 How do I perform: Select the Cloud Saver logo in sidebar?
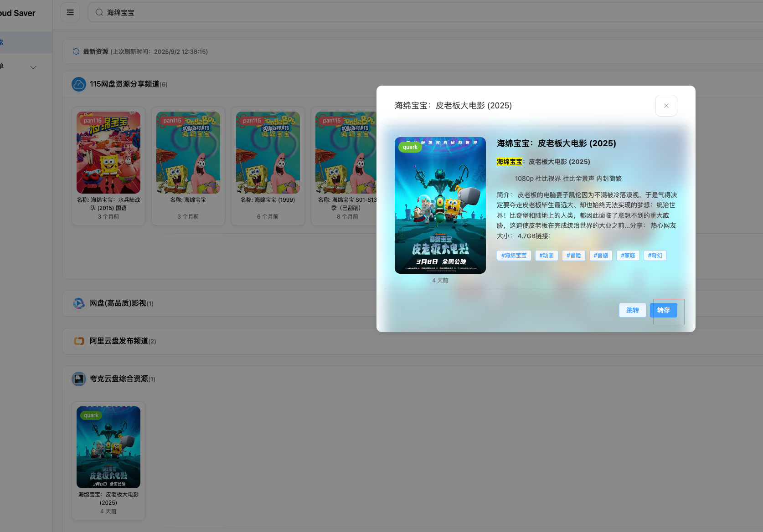17,13
